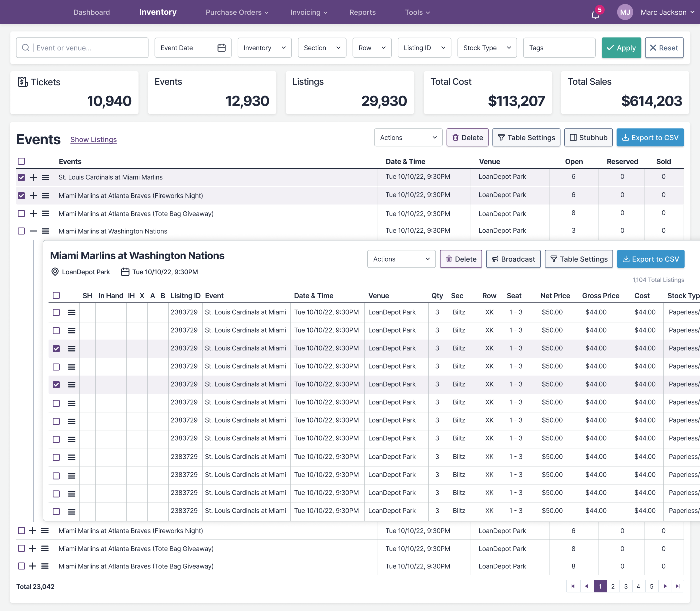
Task: Uncheck the St. Louis Cardinals at Miami Marlins checkbox
Action: point(21,177)
